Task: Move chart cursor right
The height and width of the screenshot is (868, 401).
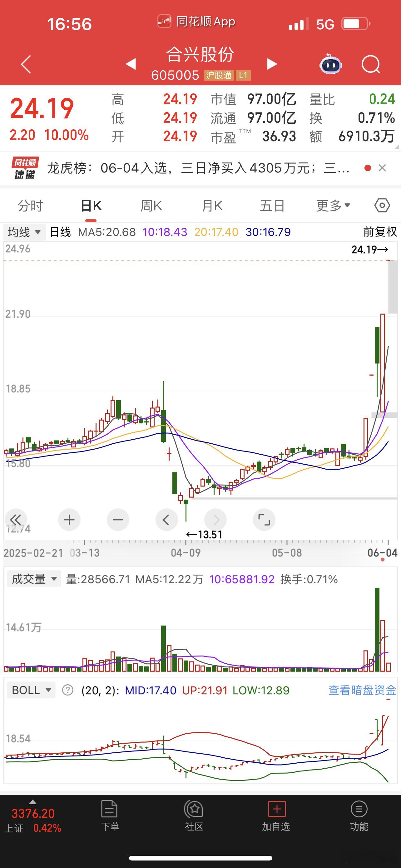Action: (215, 520)
